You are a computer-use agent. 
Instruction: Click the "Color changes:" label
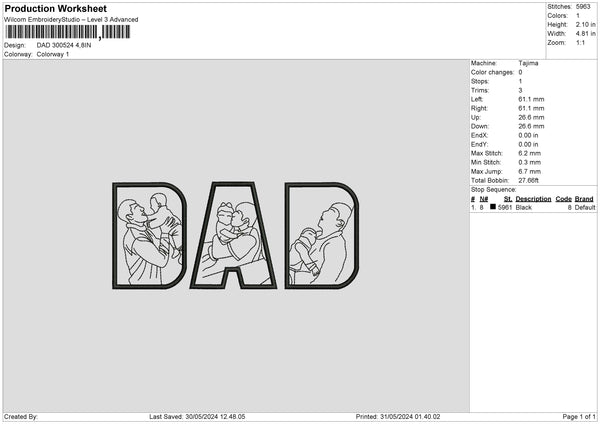[492, 72]
